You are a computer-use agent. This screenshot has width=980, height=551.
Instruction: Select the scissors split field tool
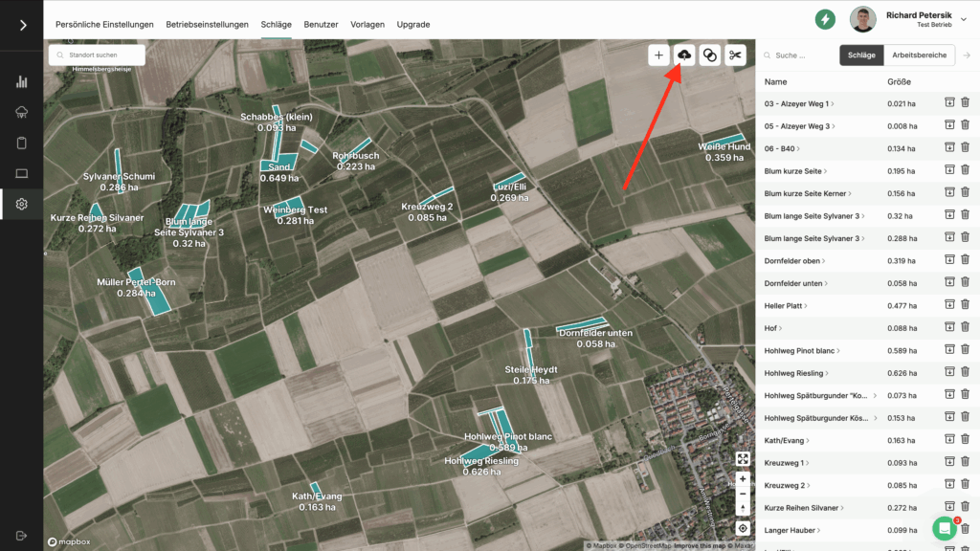[735, 55]
